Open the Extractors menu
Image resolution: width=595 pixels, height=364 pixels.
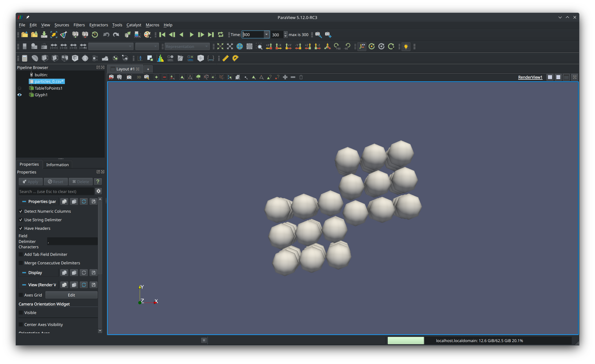tap(99, 25)
